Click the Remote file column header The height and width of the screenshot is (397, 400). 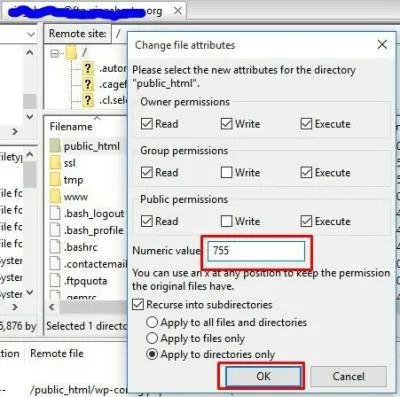click(57, 353)
